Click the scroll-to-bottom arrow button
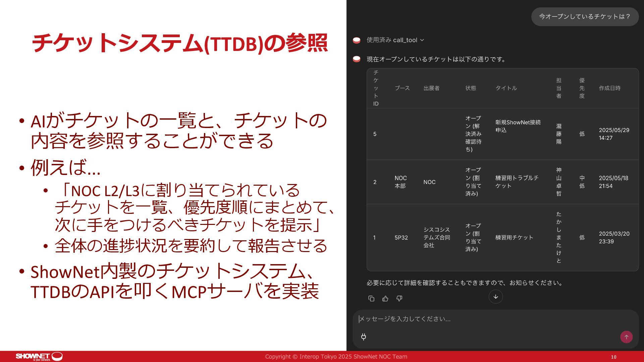644x362 pixels. coord(495,297)
